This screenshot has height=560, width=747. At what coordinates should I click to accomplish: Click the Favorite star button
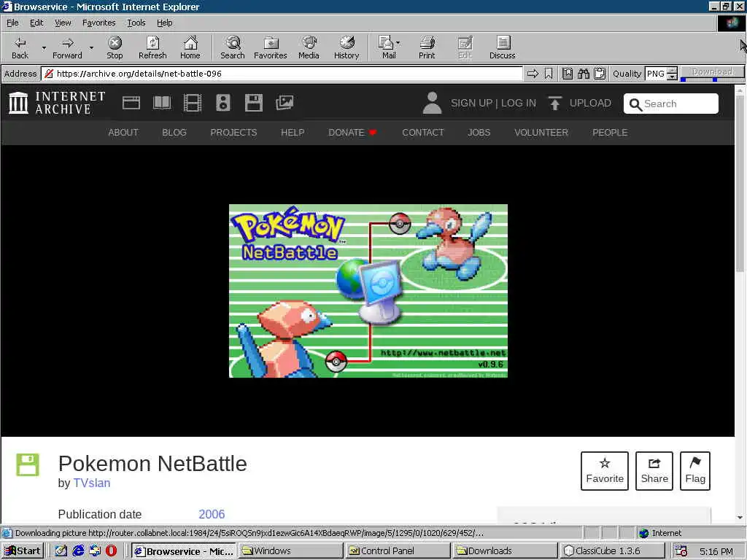click(605, 471)
